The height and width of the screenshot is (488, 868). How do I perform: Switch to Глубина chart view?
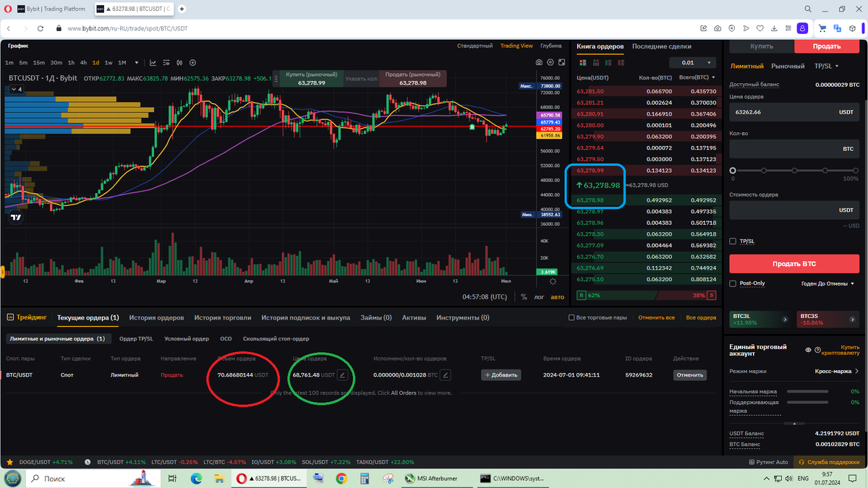click(x=551, y=46)
